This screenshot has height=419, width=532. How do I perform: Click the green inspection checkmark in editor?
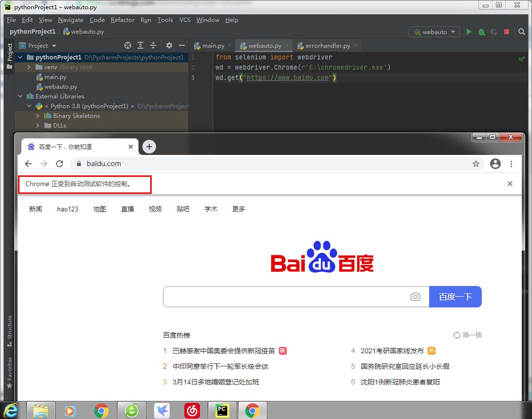point(521,58)
